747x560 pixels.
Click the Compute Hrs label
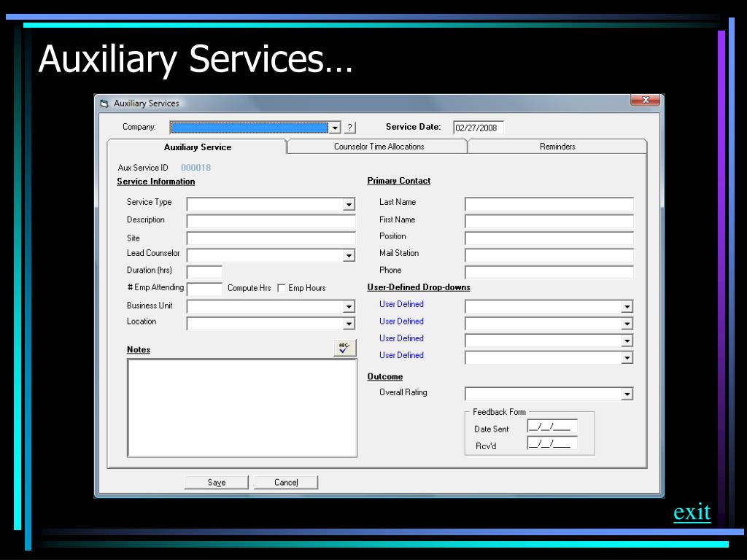point(249,288)
